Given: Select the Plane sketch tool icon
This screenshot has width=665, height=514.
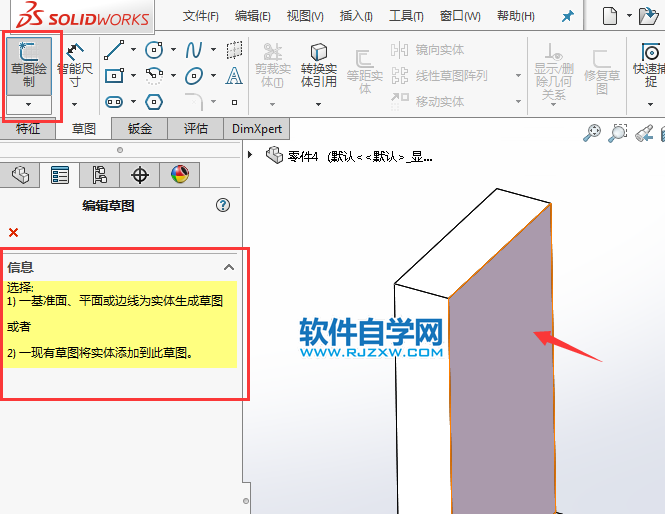Looking at the screenshot, I should pos(234,50).
